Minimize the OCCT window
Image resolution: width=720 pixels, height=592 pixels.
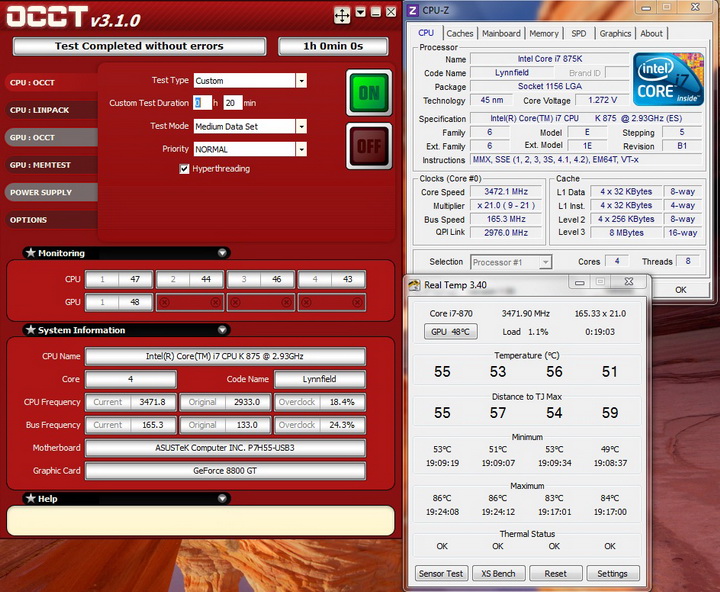tap(376, 12)
